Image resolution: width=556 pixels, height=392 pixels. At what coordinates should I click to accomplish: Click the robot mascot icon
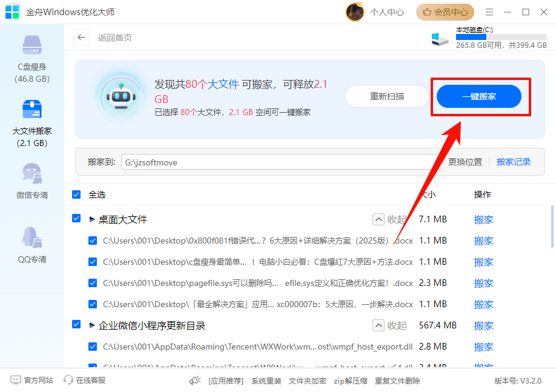(121, 97)
